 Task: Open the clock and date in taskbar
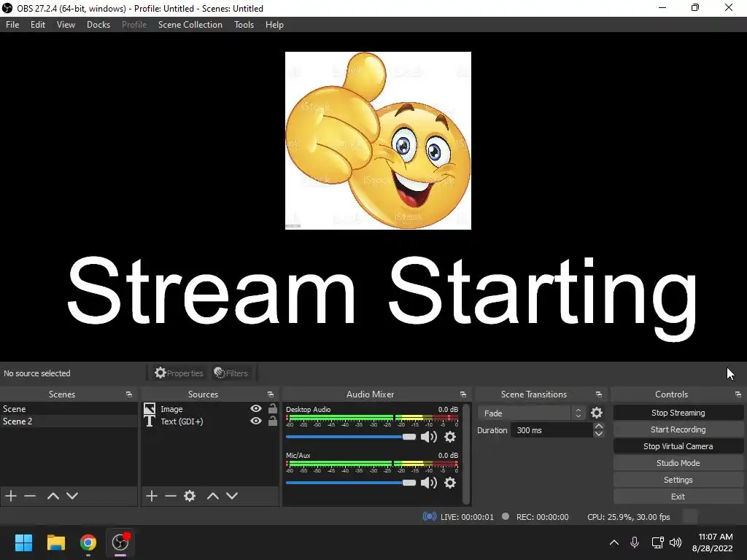tap(713, 542)
